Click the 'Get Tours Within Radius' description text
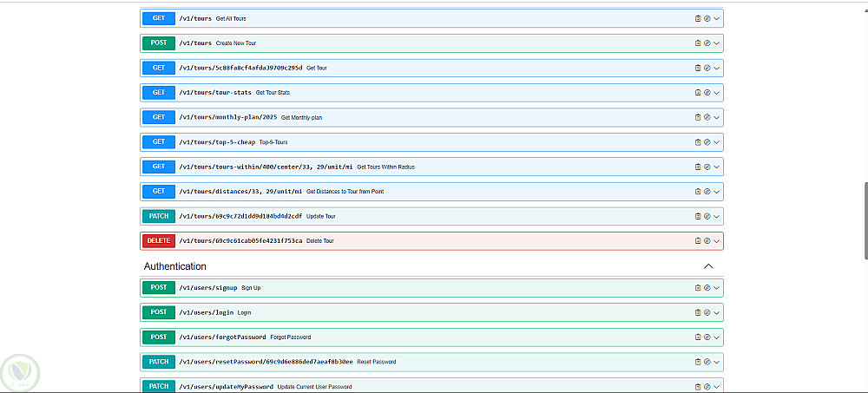The height and width of the screenshot is (393, 868). click(386, 167)
